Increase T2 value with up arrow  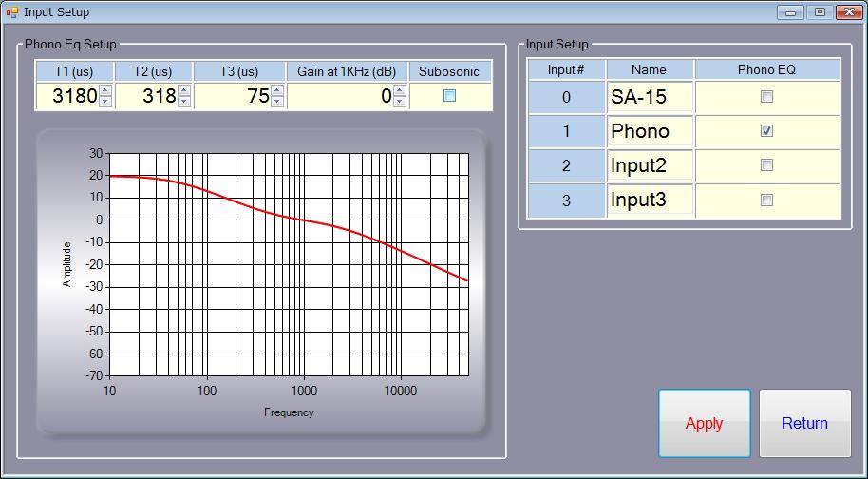(x=184, y=91)
